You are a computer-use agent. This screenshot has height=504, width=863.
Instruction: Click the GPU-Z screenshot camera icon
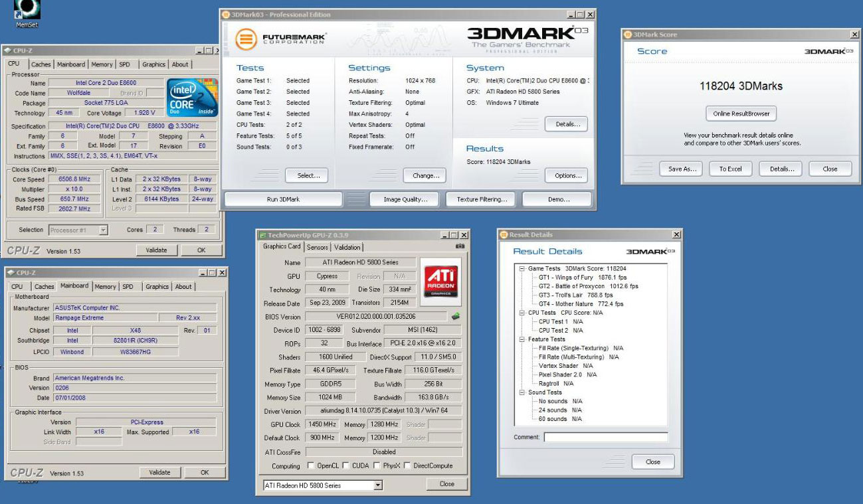(460, 246)
